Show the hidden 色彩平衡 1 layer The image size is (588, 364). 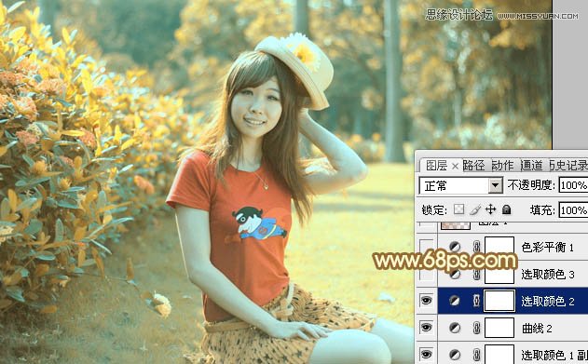click(x=427, y=247)
